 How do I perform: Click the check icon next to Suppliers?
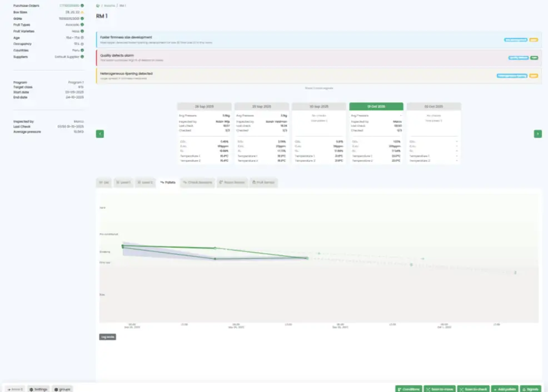pyautogui.click(x=82, y=57)
